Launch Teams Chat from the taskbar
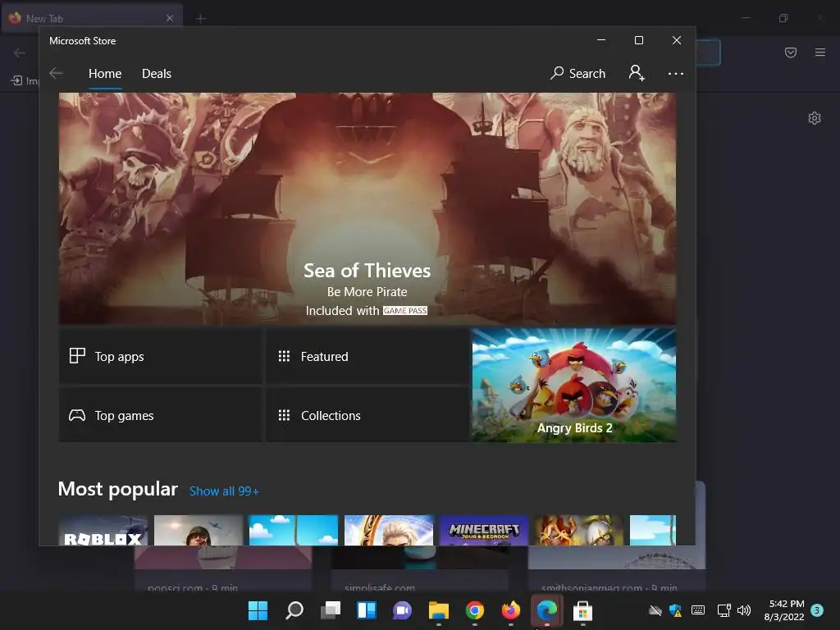 (x=402, y=610)
